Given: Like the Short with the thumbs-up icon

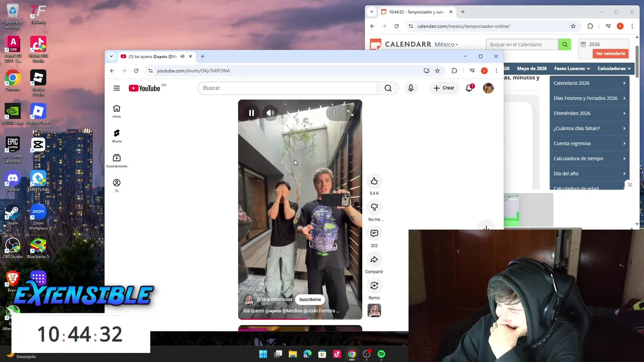Looking at the screenshot, I should pyautogui.click(x=374, y=181).
